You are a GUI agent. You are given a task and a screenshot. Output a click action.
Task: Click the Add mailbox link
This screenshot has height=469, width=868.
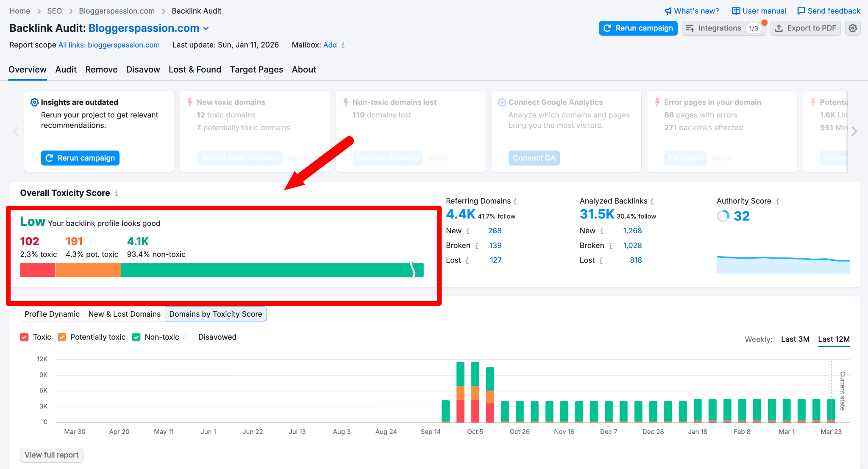point(330,45)
